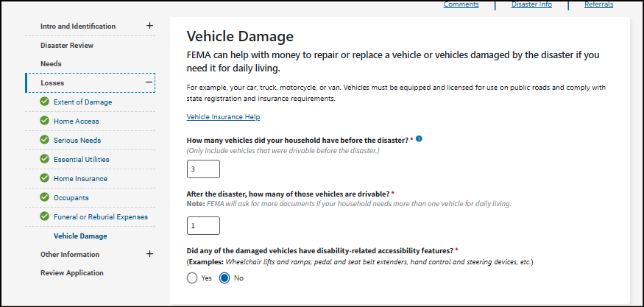
Task: Open the Disaster Review section
Action: 67,46
